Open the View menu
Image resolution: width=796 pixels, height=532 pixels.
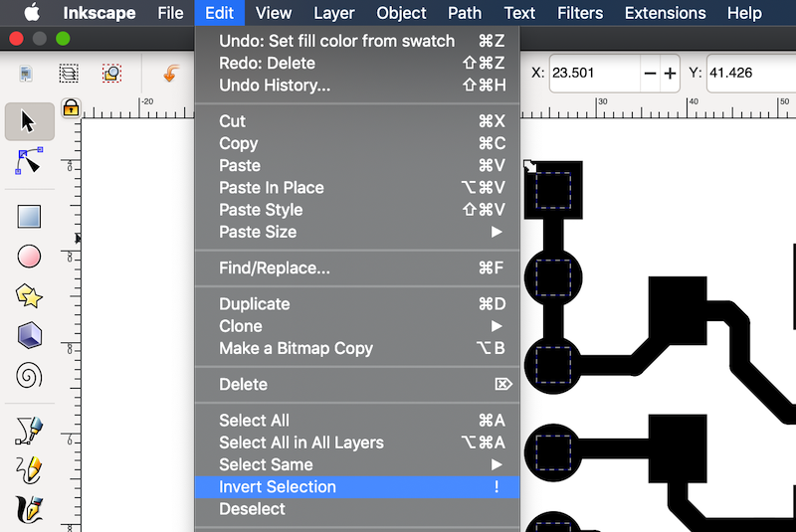pos(273,13)
